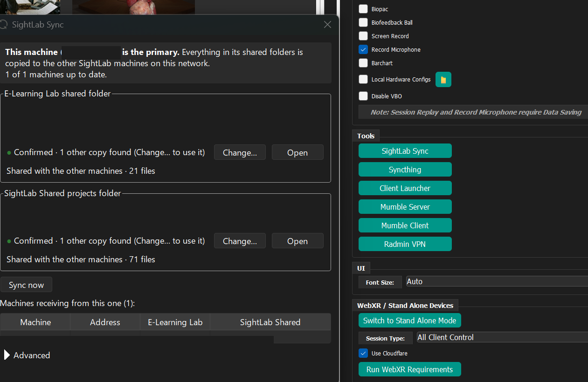Select the Address column header
Viewport: 588px width, 382px height.
105,322
